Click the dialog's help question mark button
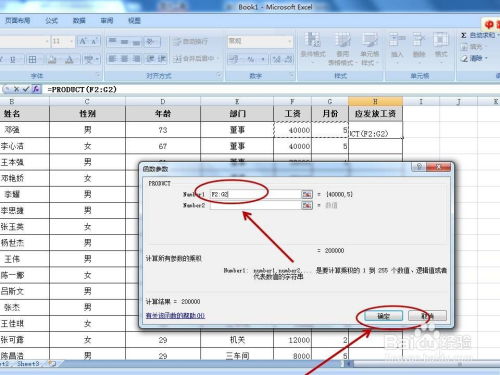This screenshot has width=500, height=375. [x=419, y=166]
